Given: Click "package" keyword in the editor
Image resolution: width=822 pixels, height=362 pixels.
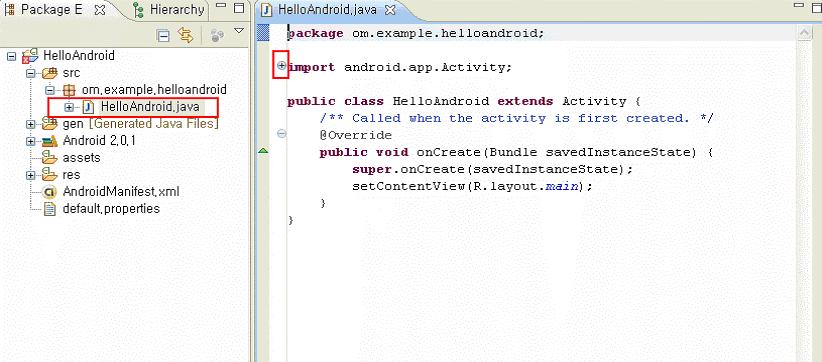Looking at the screenshot, I should (316, 33).
